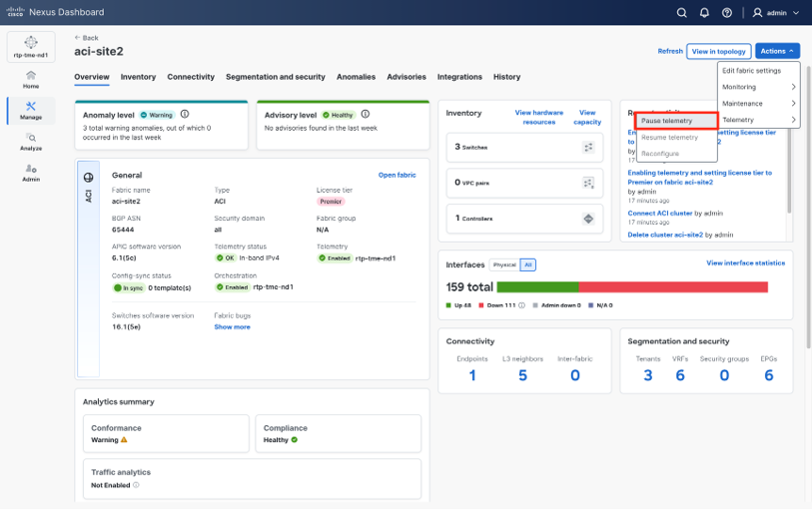This screenshot has width=812, height=509.
Task: Expand the admin account dropdown arrow
Action: point(796,13)
